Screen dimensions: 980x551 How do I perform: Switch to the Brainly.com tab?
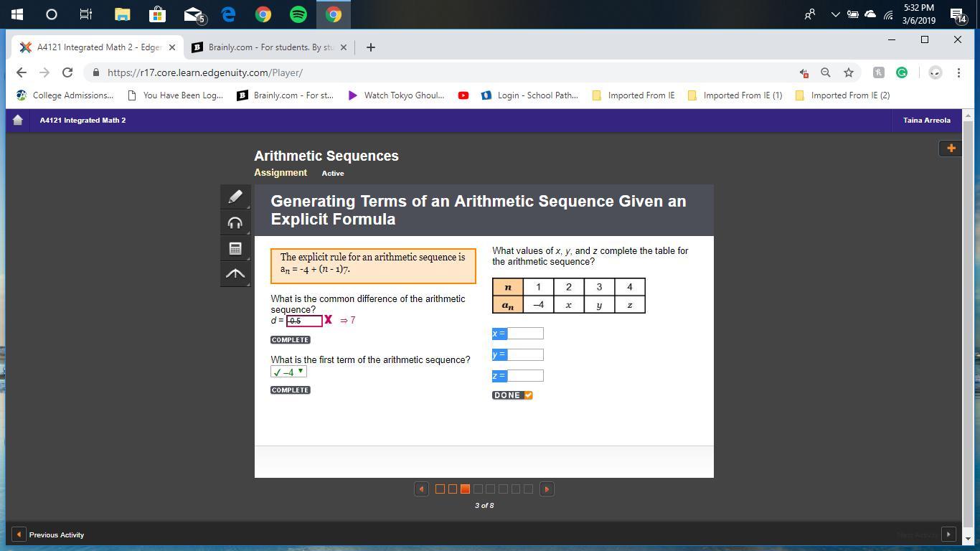270,47
